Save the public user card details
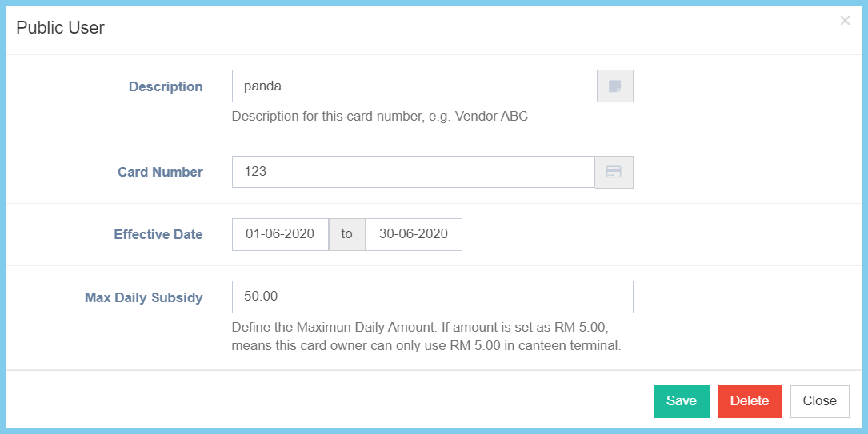 pos(681,401)
